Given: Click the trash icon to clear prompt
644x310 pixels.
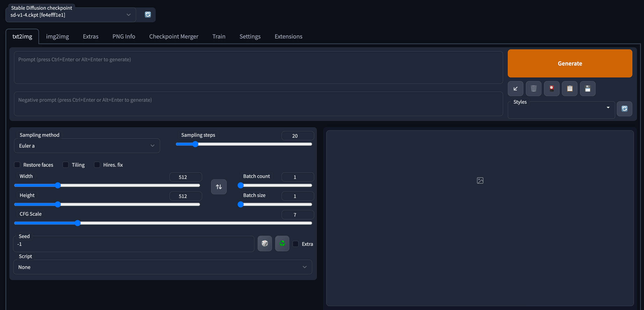Looking at the screenshot, I should click(533, 88).
